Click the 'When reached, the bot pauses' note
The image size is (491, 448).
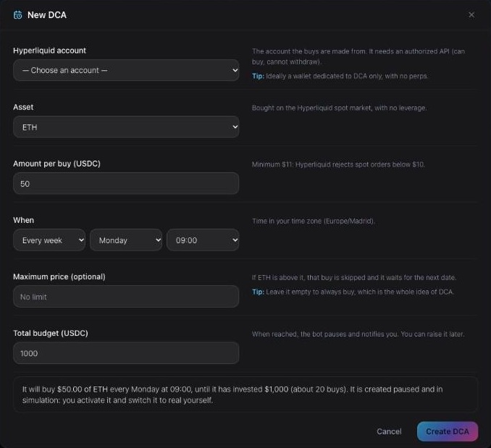point(358,334)
